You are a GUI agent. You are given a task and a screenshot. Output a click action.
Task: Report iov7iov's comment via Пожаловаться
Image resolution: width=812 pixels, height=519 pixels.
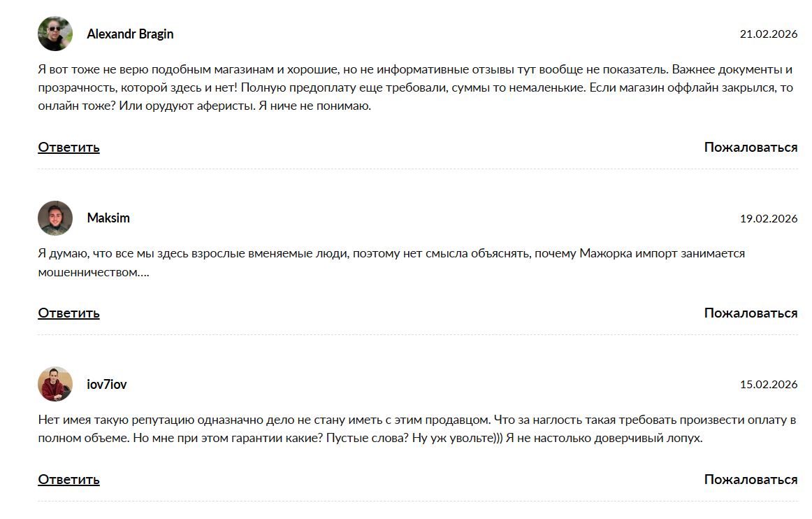coord(751,480)
